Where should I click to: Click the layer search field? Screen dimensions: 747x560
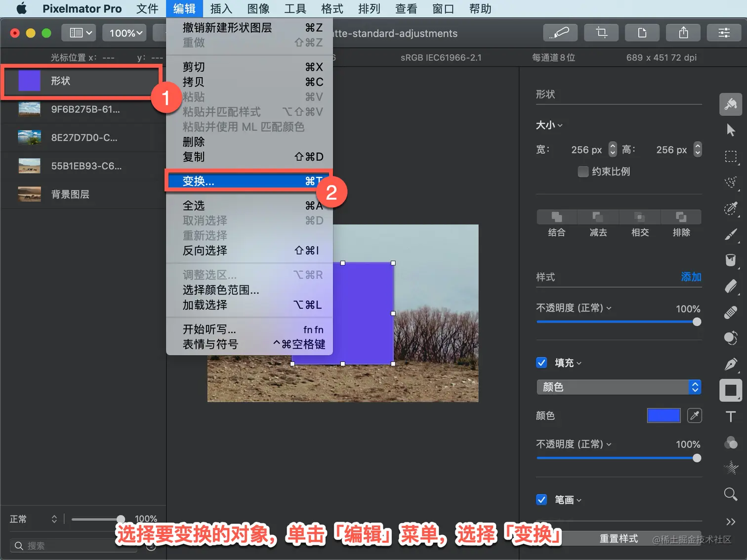(73, 546)
